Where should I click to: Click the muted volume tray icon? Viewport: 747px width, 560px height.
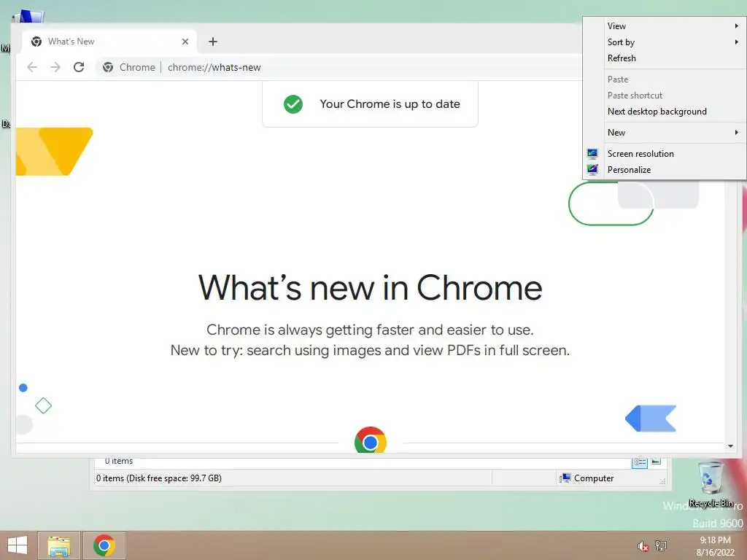643,546
